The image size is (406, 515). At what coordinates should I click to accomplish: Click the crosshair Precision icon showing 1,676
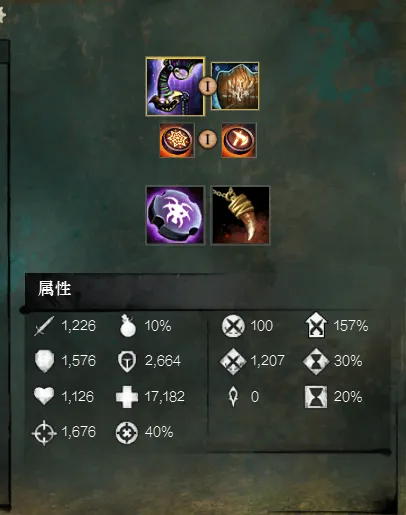[x=44, y=433]
